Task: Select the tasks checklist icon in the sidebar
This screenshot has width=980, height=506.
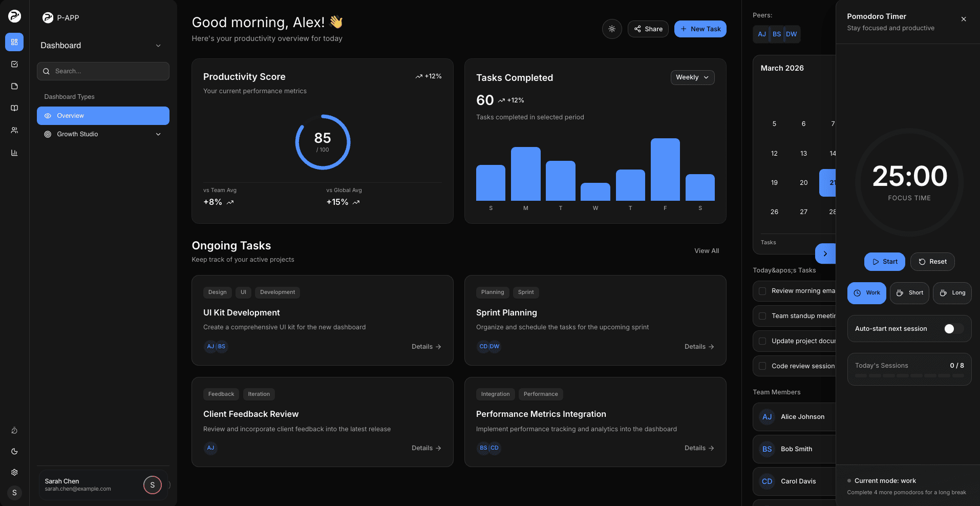Action: coord(14,64)
